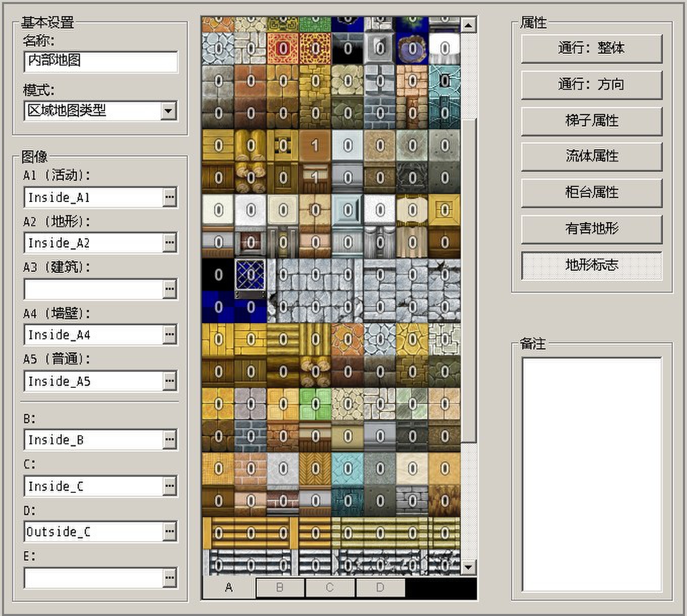Switch to tileset tab C
The height and width of the screenshot is (616, 687).
(x=330, y=588)
